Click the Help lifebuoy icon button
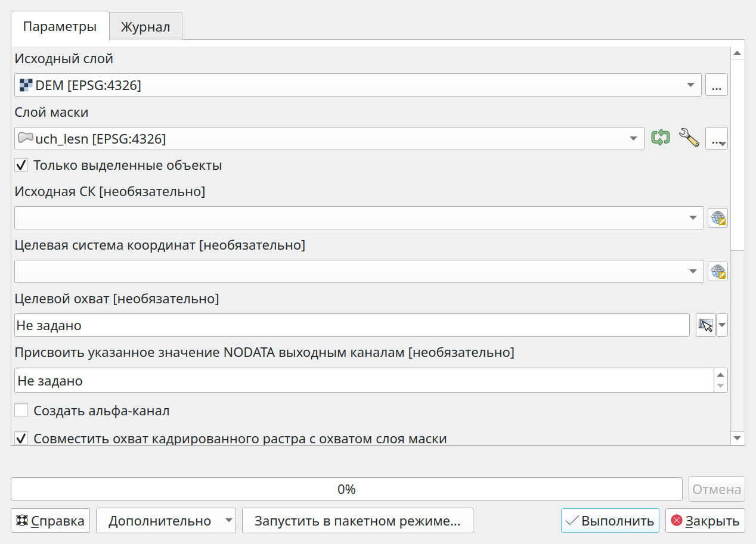This screenshot has height=544, width=756. coord(51,521)
